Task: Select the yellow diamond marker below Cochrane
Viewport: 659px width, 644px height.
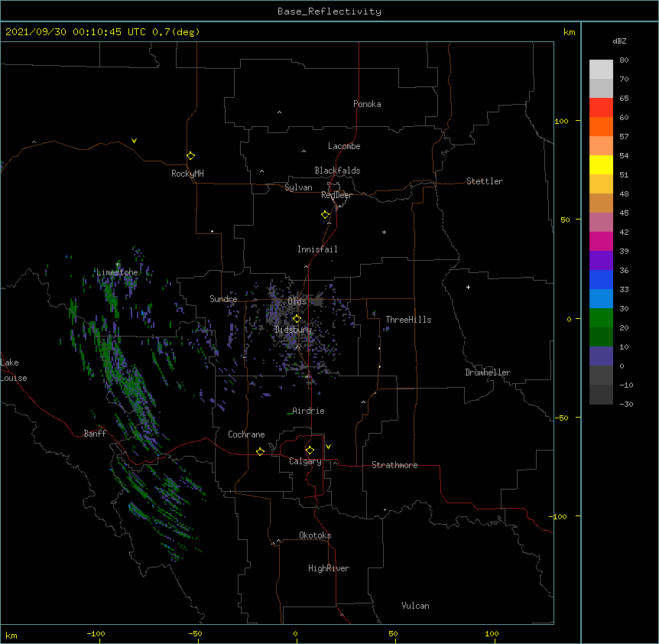Action: [260, 451]
